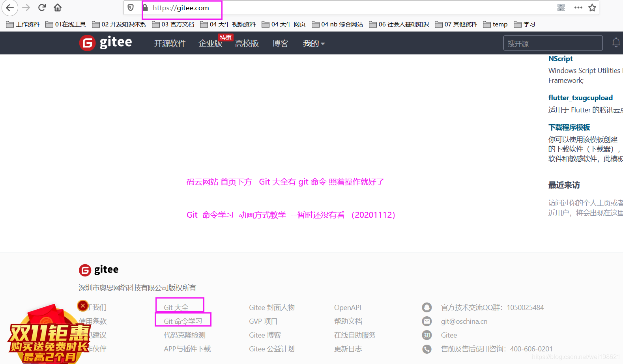Click the Zhihu 知 icon in footer
Image resolution: width=623 pixels, height=364 pixels.
coord(427,335)
